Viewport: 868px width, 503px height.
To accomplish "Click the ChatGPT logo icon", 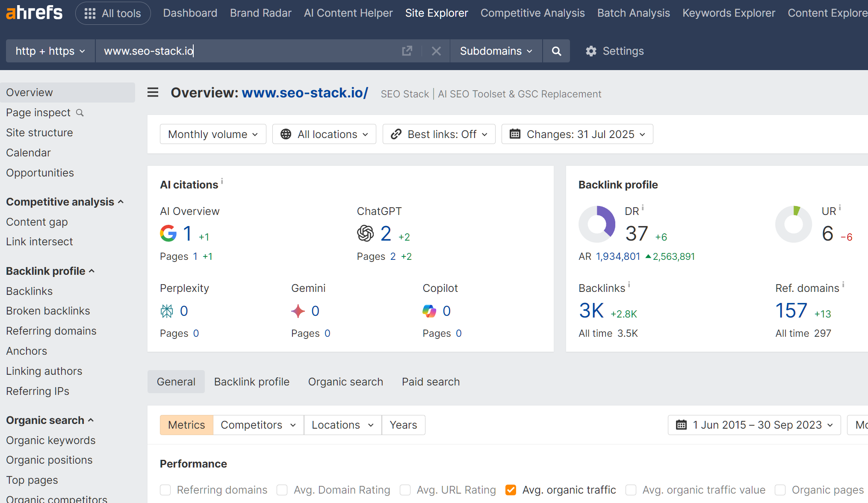I will [365, 233].
